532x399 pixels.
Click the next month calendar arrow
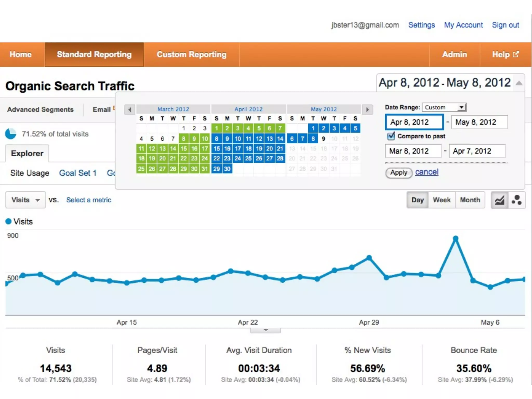pos(367,110)
